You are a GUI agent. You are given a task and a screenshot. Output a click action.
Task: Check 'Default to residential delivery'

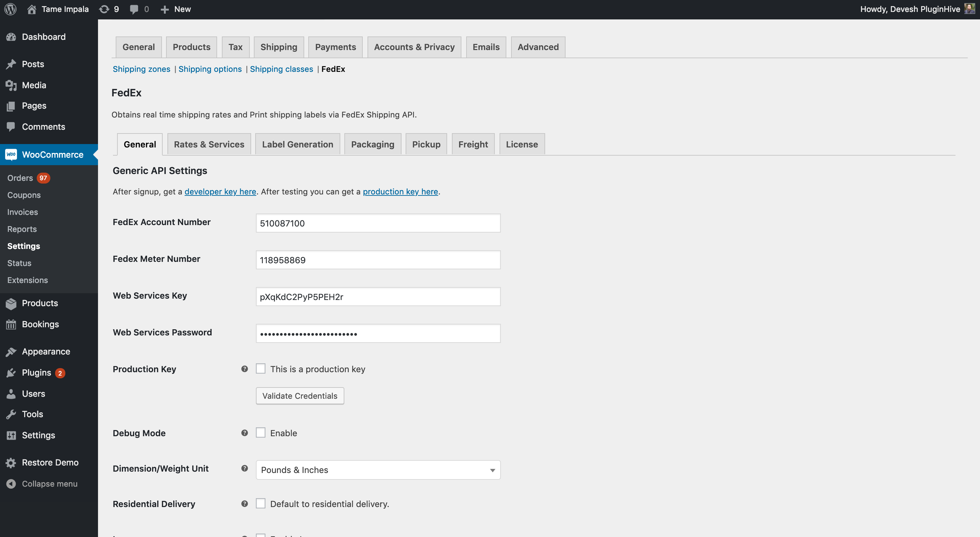pyautogui.click(x=261, y=504)
